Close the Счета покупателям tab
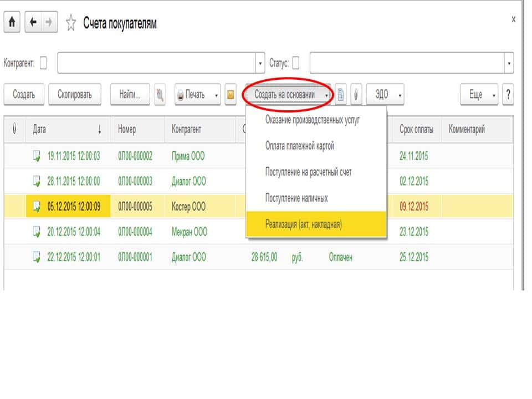532x399 pixels. [513, 19]
